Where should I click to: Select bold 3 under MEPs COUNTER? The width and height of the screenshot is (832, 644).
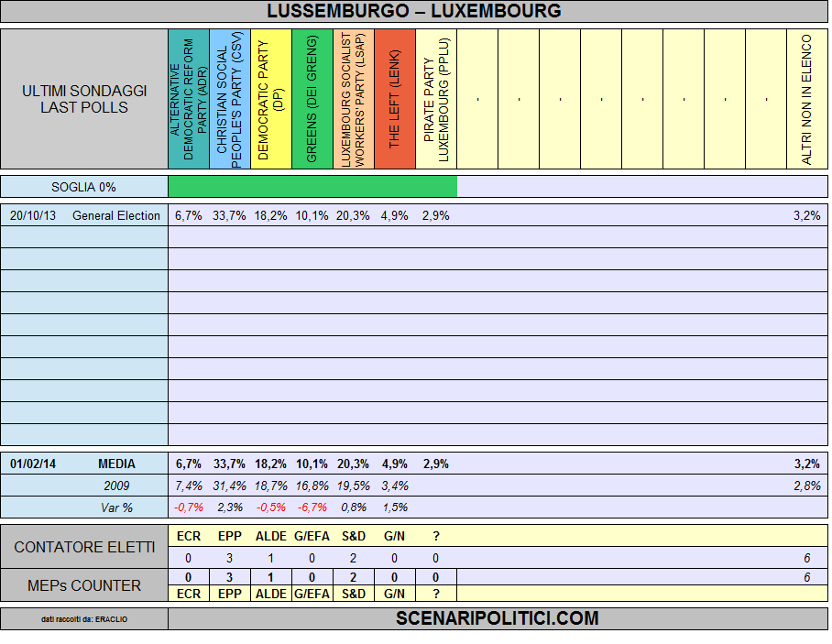tap(230, 578)
